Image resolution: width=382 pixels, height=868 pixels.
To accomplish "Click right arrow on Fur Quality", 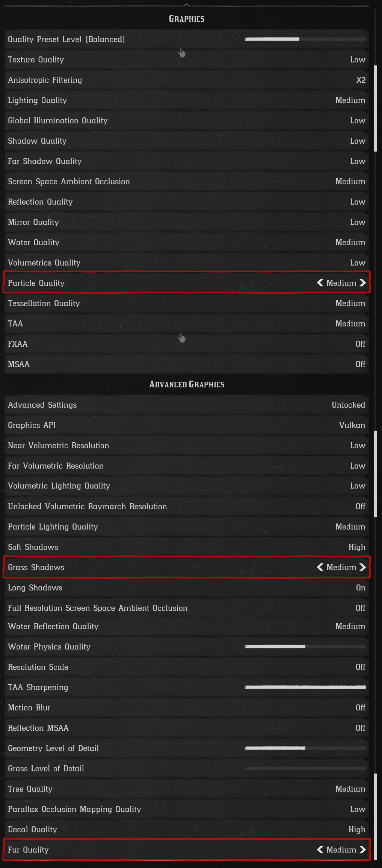I will [362, 850].
